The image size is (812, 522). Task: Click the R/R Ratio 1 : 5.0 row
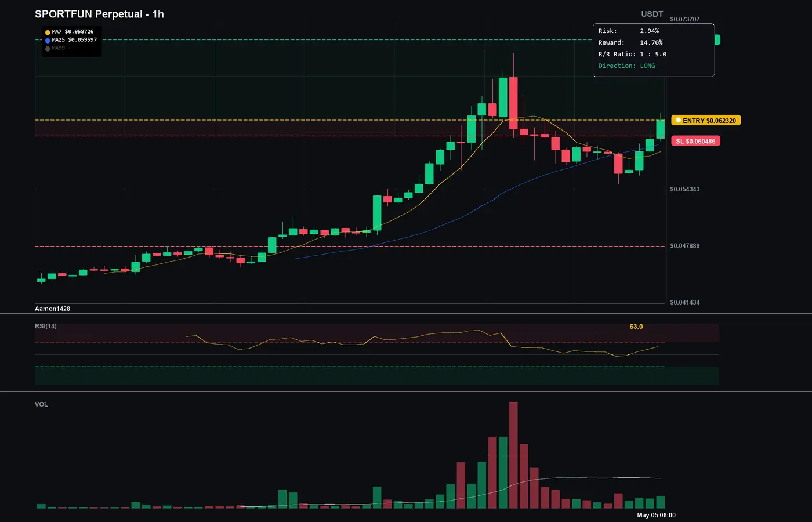pos(632,54)
